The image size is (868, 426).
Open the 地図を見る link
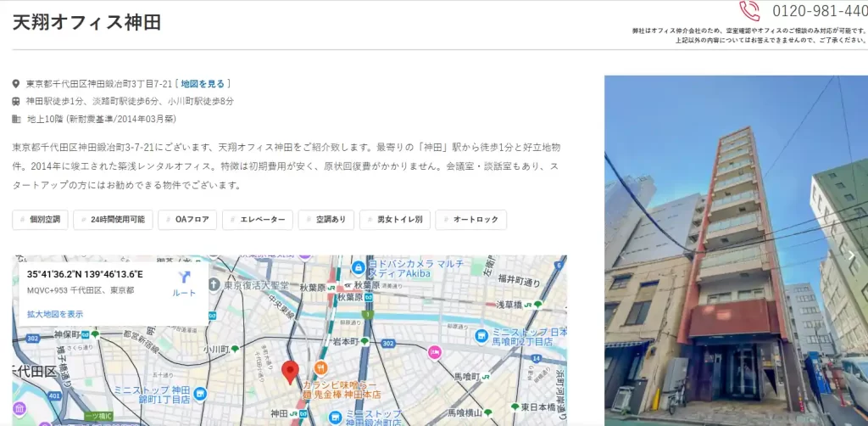point(203,84)
